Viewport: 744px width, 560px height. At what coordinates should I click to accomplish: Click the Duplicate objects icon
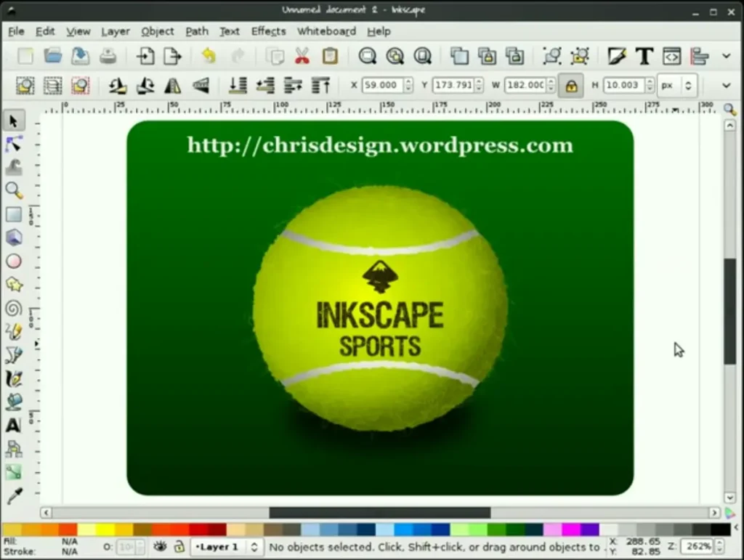pyautogui.click(x=459, y=56)
